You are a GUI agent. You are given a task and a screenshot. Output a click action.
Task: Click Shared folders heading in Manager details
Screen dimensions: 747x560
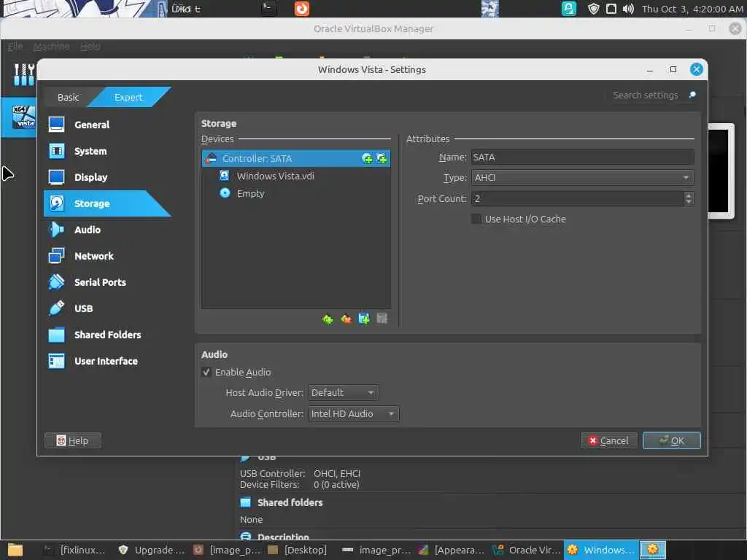290,502
